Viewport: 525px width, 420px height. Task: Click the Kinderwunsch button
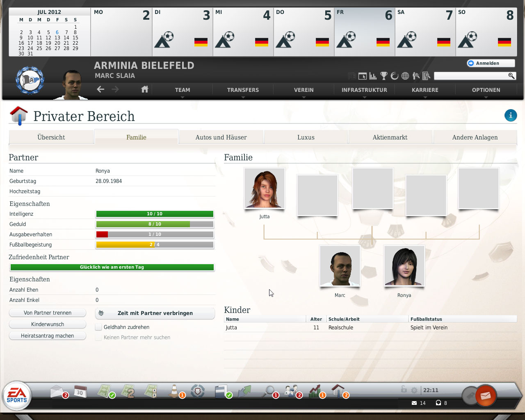[48, 324]
